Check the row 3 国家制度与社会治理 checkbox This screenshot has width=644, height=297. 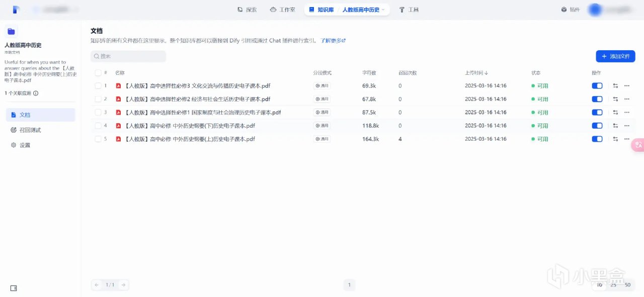click(98, 113)
